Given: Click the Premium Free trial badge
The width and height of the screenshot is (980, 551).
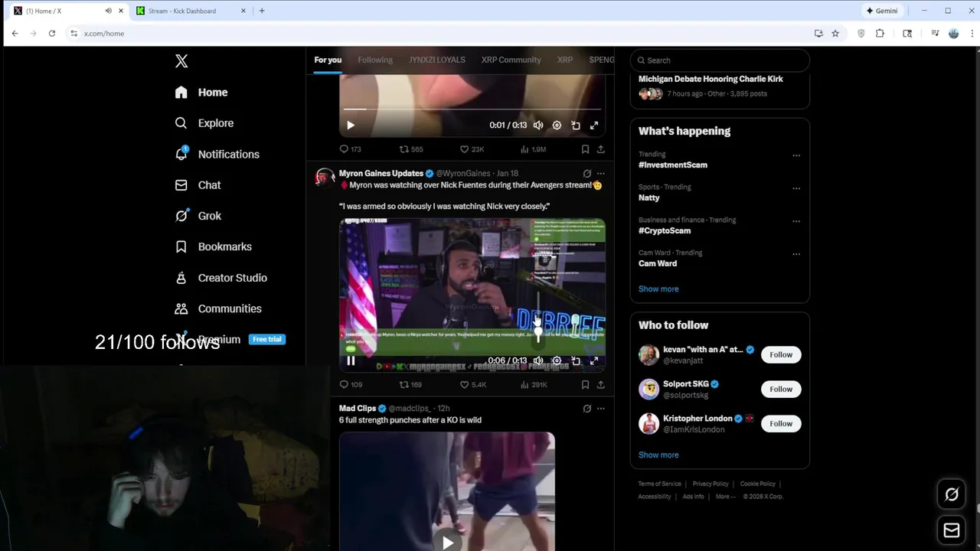Looking at the screenshot, I should (267, 339).
